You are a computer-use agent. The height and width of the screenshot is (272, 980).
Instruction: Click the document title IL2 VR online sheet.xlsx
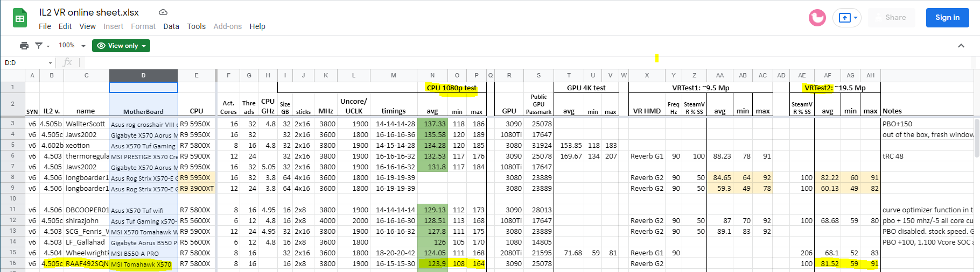click(89, 12)
